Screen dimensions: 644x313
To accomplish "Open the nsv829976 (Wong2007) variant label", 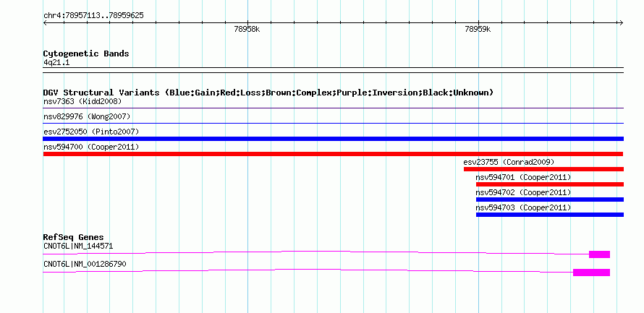I will coord(87,116).
